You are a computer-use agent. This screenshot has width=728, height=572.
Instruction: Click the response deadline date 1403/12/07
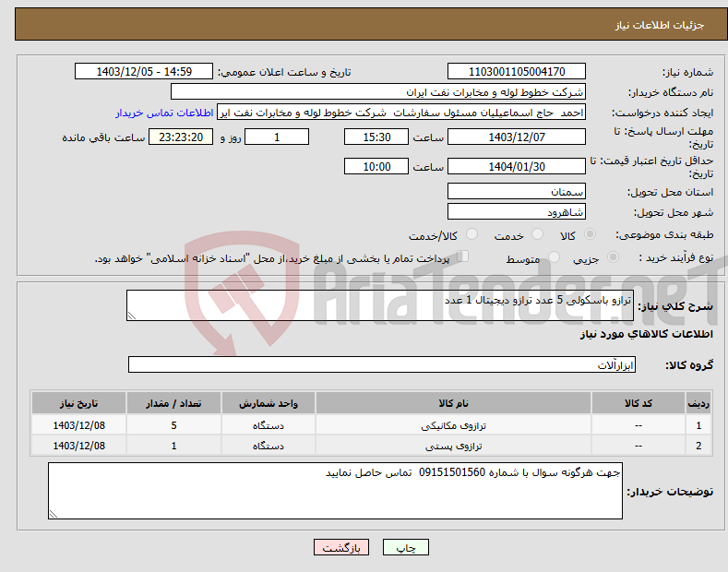point(517,137)
